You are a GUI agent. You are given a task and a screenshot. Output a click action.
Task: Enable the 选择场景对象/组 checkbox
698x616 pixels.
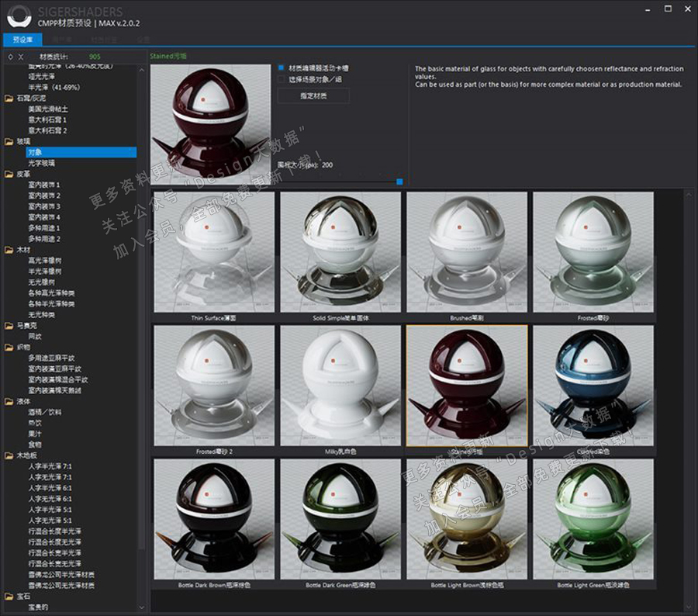[282, 79]
